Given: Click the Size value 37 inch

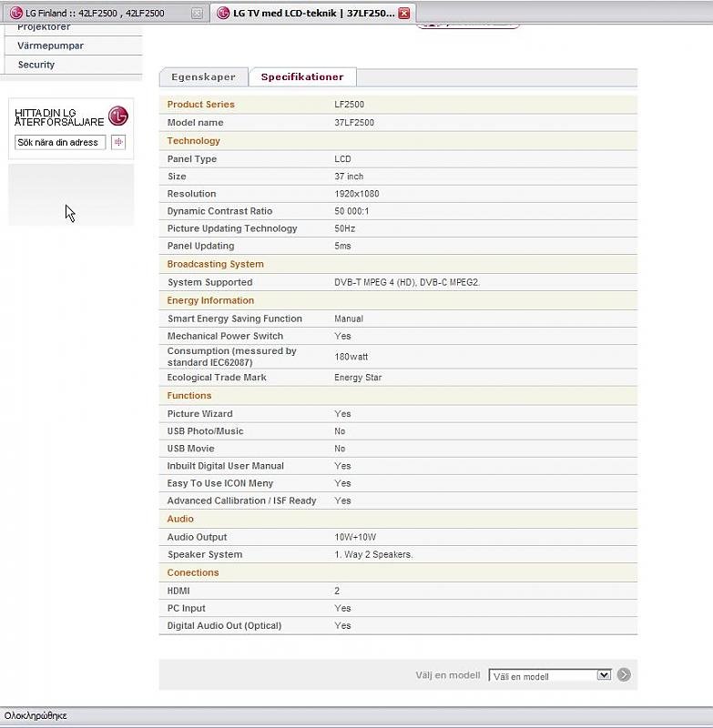Looking at the screenshot, I should pos(349,177).
